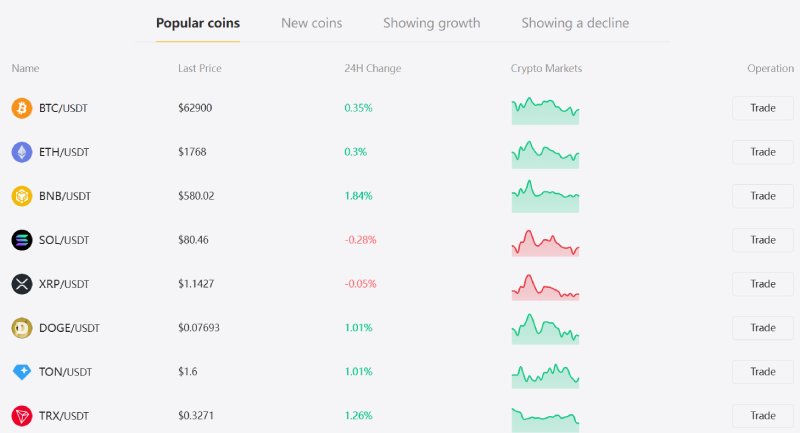This screenshot has width=800, height=433.
Task: Open the Showing growth tab
Action: (432, 23)
